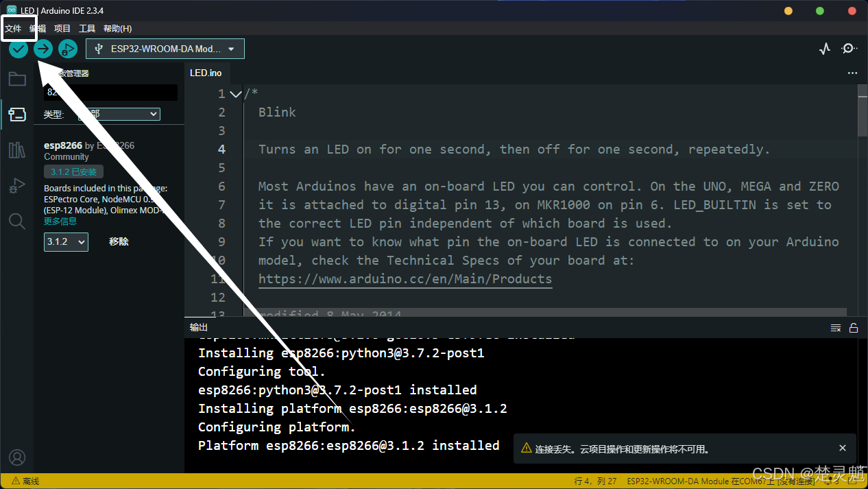The width and height of the screenshot is (868, 489).
Task: Open the editor tab options ellipsis
Action: 852,73
